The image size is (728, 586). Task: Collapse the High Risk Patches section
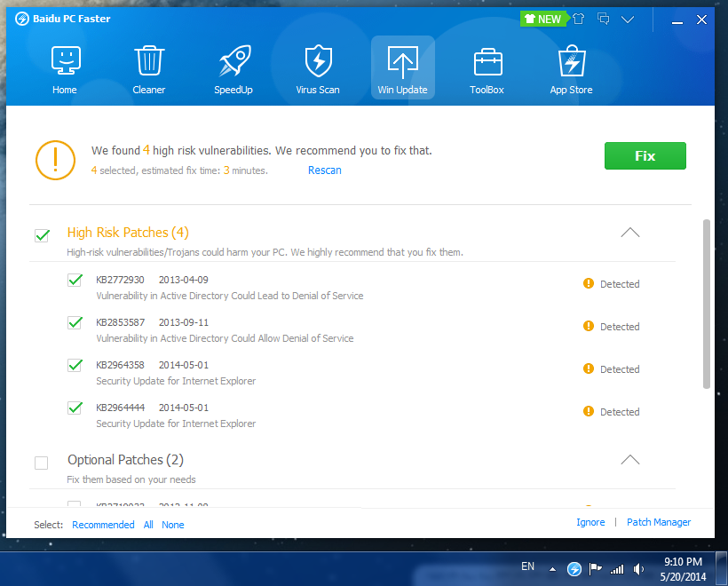(630, 232)
